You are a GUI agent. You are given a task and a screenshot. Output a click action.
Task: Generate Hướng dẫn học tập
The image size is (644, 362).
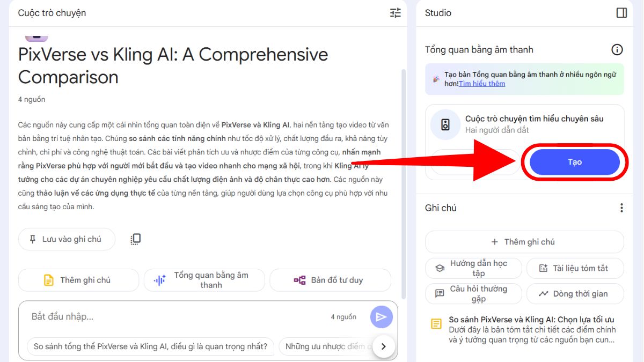[473, 268]
